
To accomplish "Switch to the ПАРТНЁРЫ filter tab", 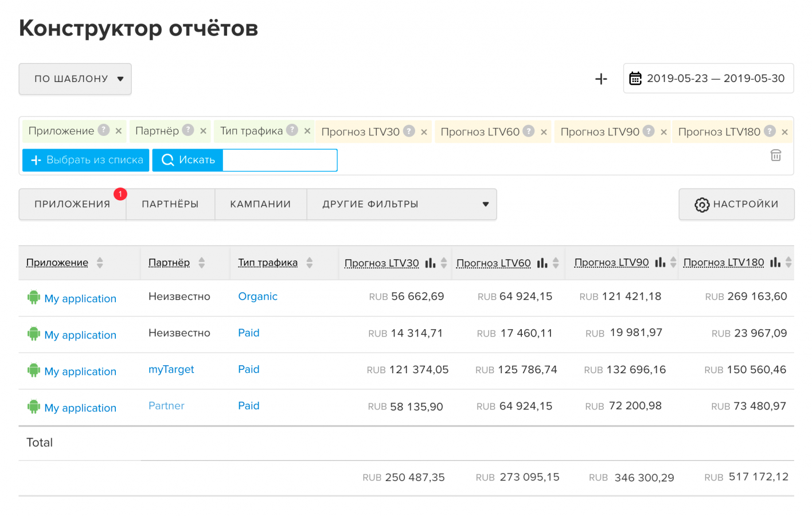I will [x=170, y=204].
